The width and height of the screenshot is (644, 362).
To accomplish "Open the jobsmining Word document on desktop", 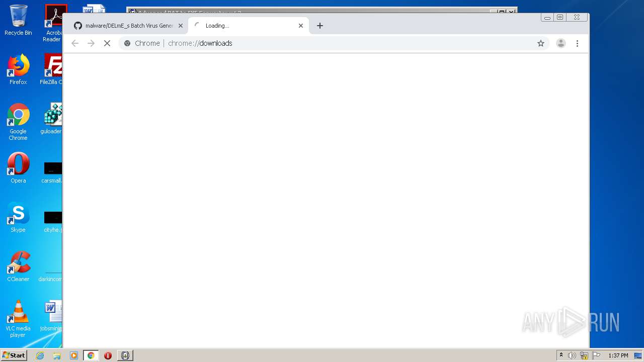I will [52, 316].
